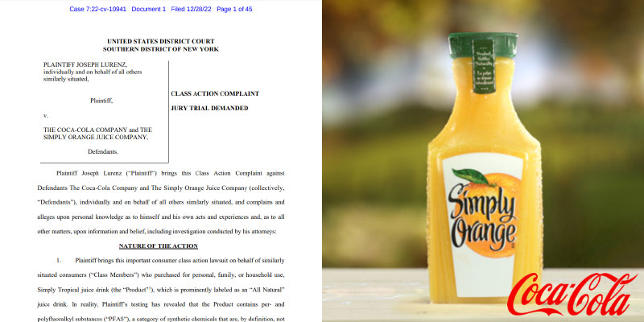
Task: Click paragraph number "1."
Action: coord(59,262)
